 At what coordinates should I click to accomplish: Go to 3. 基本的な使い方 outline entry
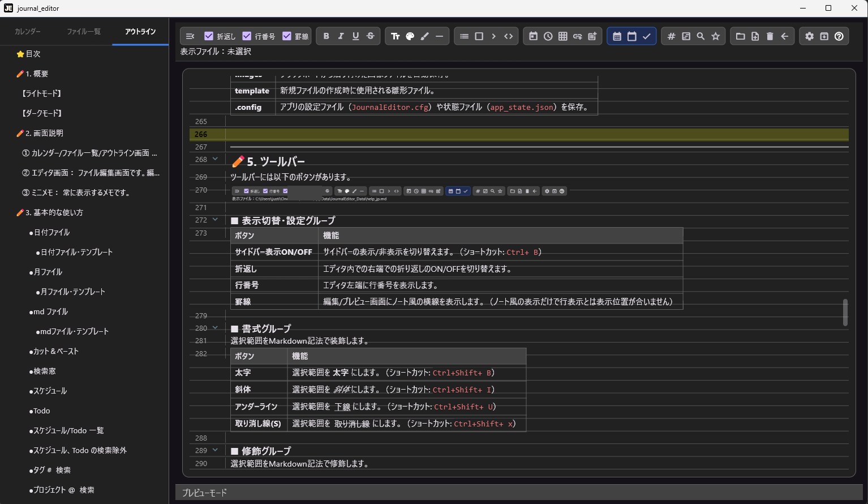click(50, 212)
